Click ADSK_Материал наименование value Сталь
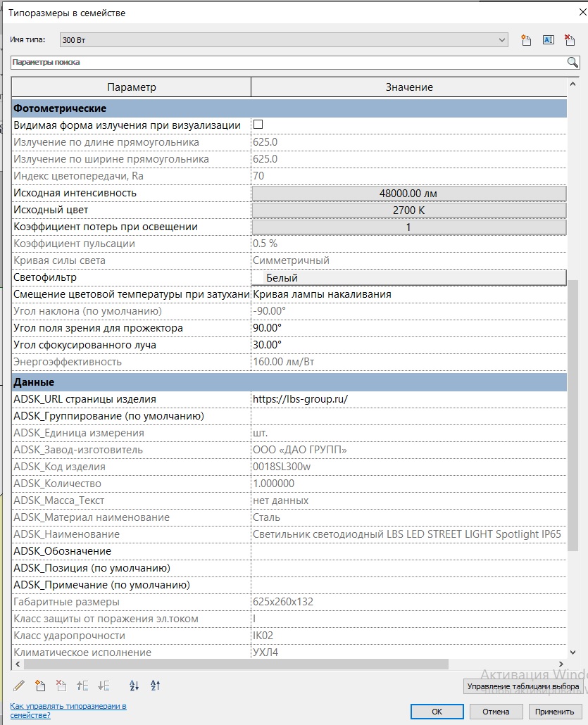This screenshot has width=588, height=725. [x=266, y=517]
